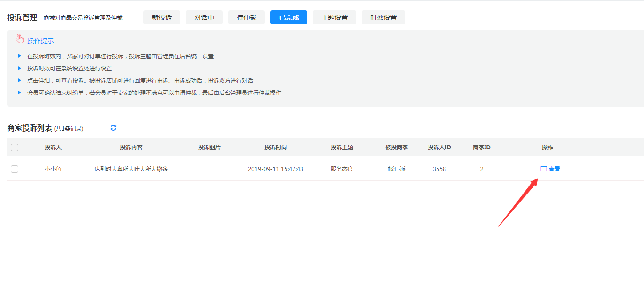Open the 主题设置 tab
The width and height of the screenshot is (644, 303).
coord(334,17)
